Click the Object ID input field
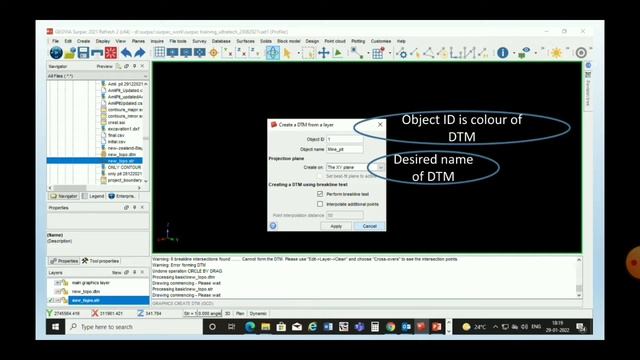The height and width of the screenshot is (360, 640). coord(344,139)
